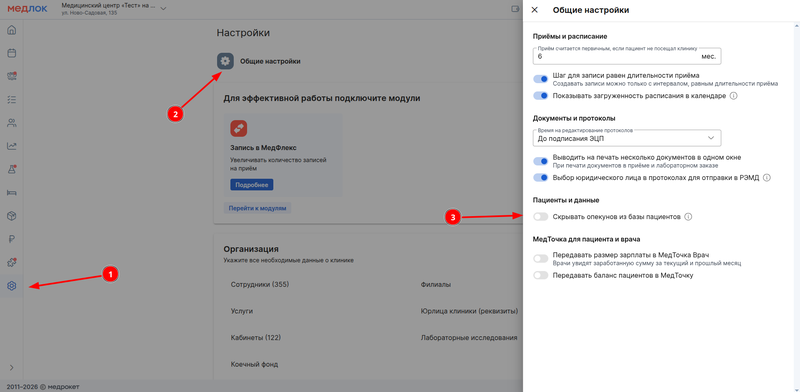
Task: Open the sidebar icon with red badge below calendar
Action: (11, 77)
